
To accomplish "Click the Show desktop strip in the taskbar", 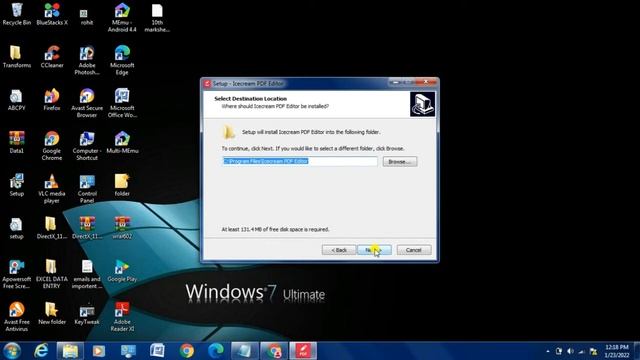I will point(637,351).
